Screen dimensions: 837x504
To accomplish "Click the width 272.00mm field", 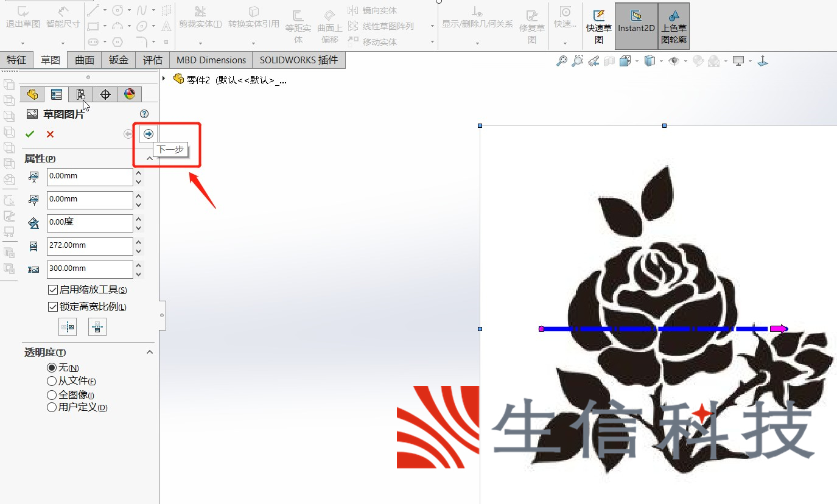I will pyautogui.click(x=89, y=247).
